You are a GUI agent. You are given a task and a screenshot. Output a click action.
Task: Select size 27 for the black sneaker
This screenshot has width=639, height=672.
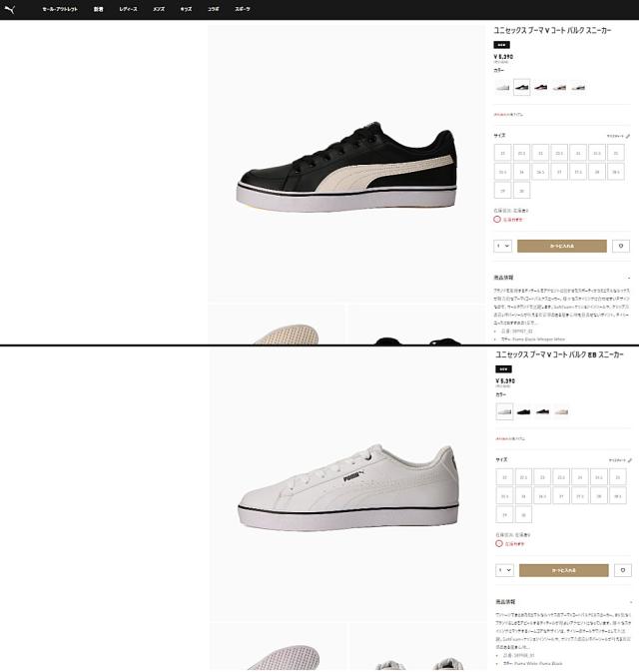(x=559, y=172)
